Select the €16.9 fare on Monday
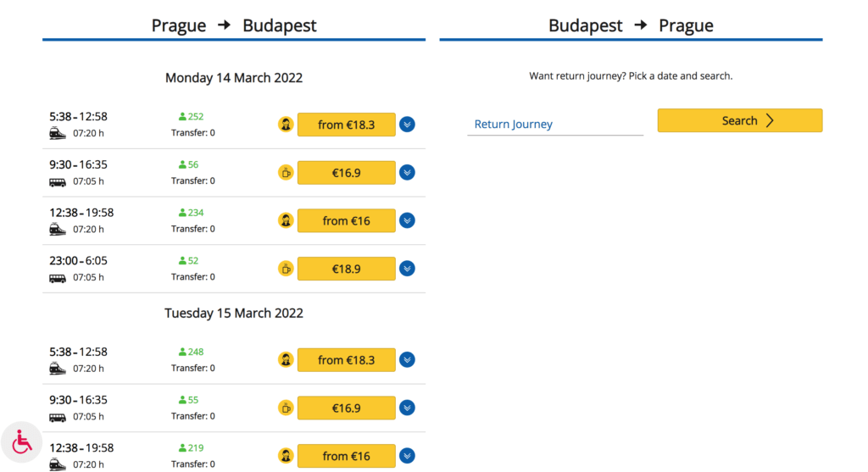The height and width of the screenshot is (472, 868). [346, 173]
